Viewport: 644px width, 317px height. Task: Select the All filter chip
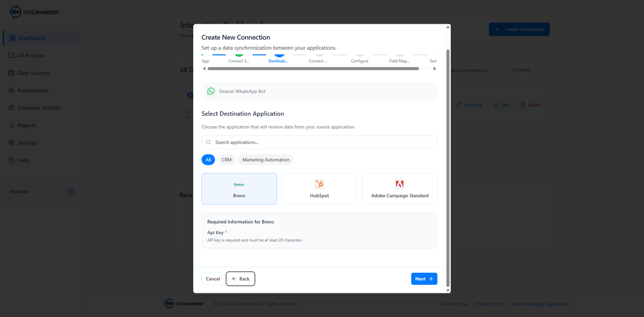click(208, 160)
